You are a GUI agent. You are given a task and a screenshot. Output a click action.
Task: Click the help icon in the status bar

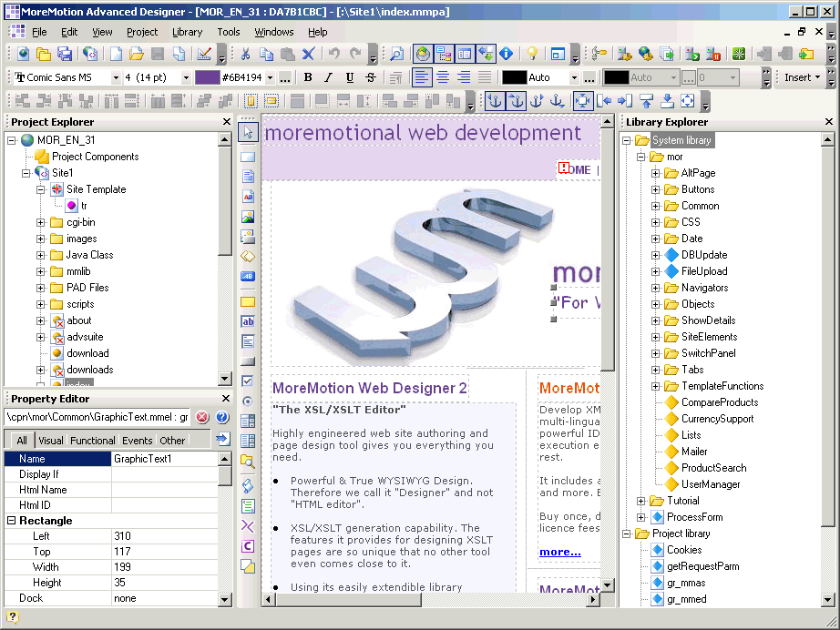click(x=13, y=617)
